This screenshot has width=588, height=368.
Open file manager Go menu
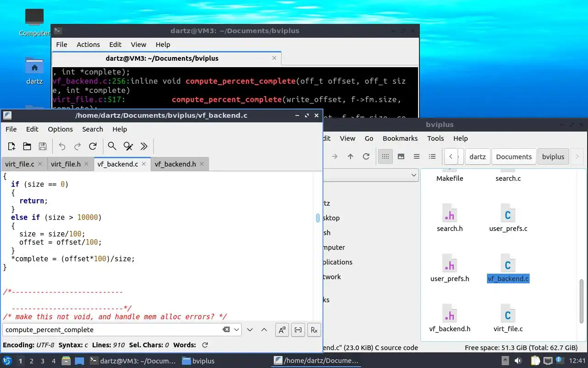pyautogui.click(x=369, y=138)
